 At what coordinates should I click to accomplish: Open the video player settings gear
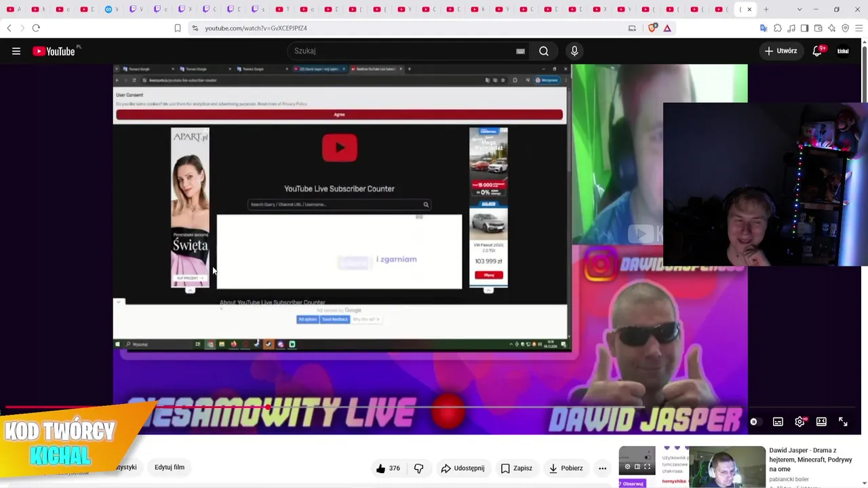[800, 422]
